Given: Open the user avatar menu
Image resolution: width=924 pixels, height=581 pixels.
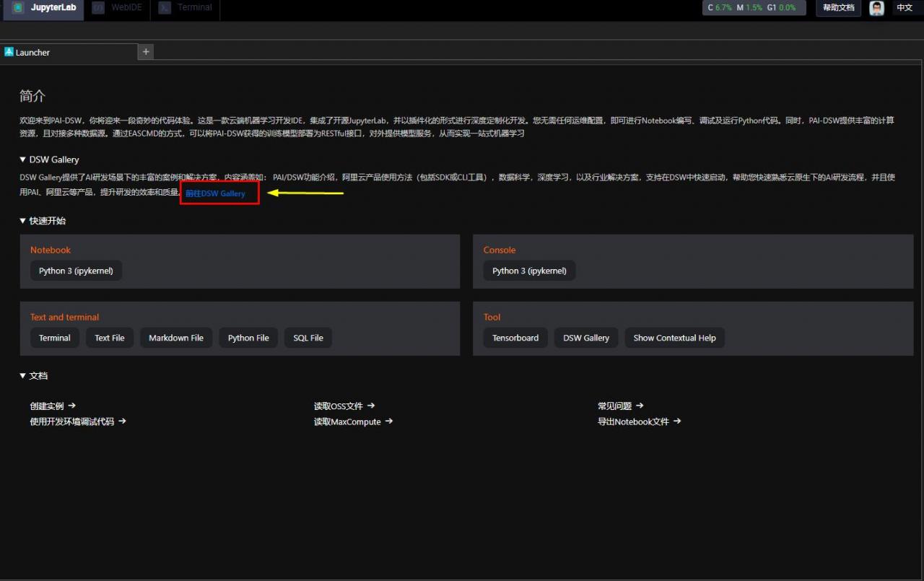Looking at the screenshot, I should (877, 8).
